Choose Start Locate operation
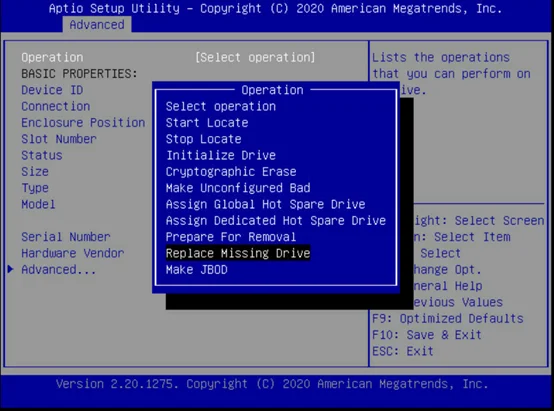This screenshot has width=554, height=411. (207, 123)
